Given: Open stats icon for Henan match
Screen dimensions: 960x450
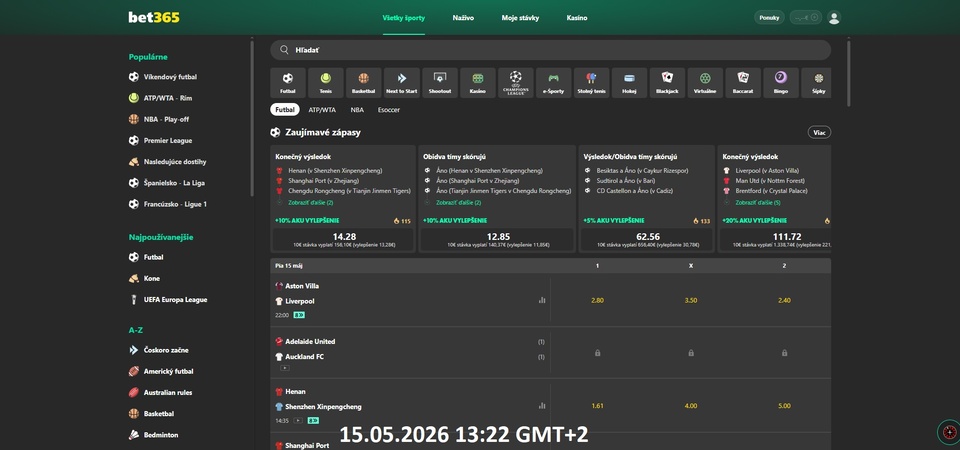Looking at the screenshot, I should 542,405.
